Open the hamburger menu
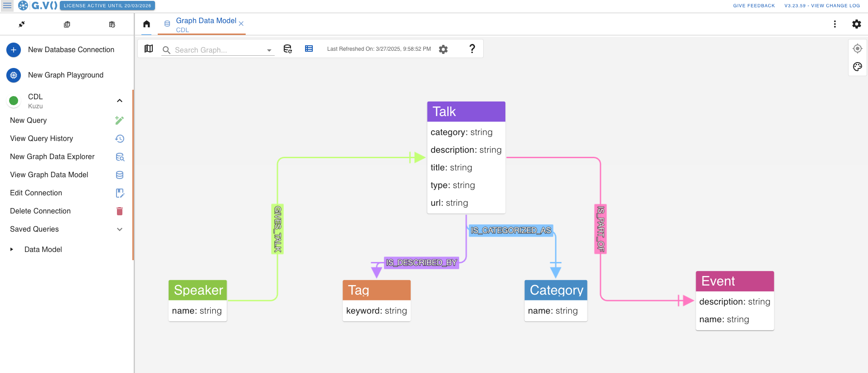The height and width of the screenshot is (373, 868). 7,6
